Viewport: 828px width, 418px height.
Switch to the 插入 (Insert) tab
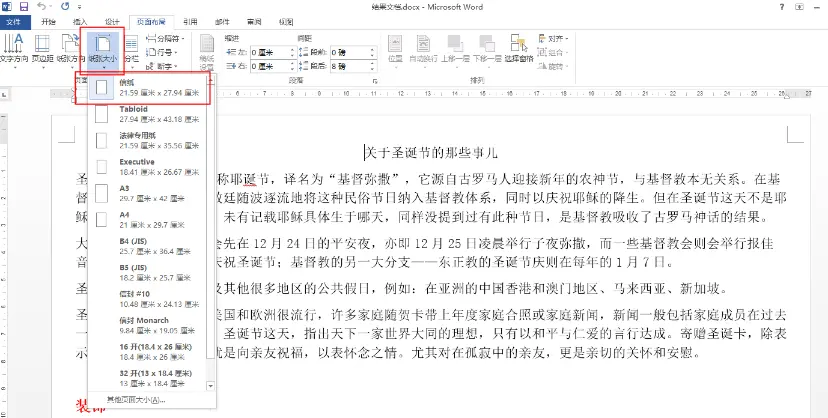(80, 22)
